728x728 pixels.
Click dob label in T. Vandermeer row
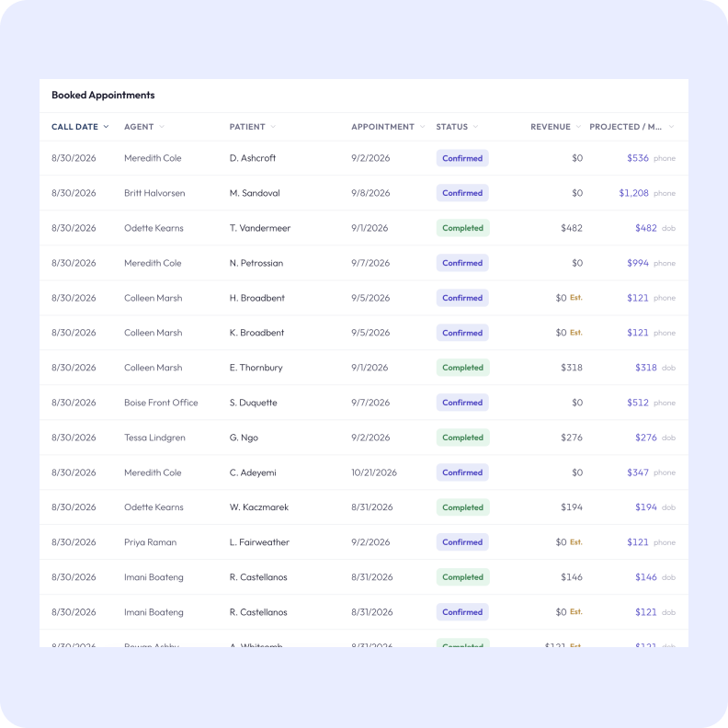click(668, 229)
